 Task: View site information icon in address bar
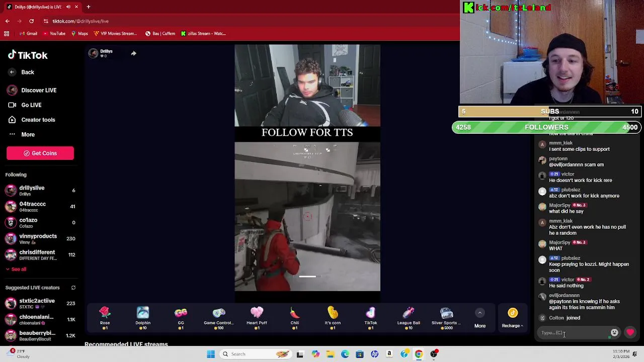(46, 21)
